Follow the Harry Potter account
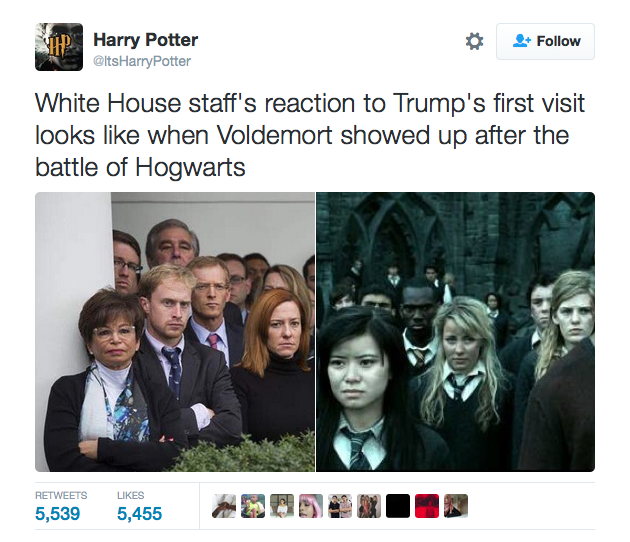 coord(545,41)
